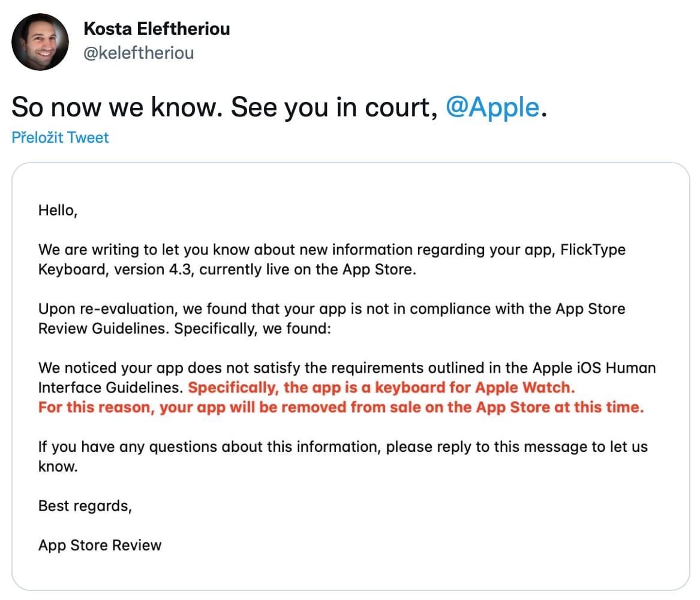Click the red highlighted removal warning text
The image size is (700, 600).
pyautogui.click(x=340, y=407)
